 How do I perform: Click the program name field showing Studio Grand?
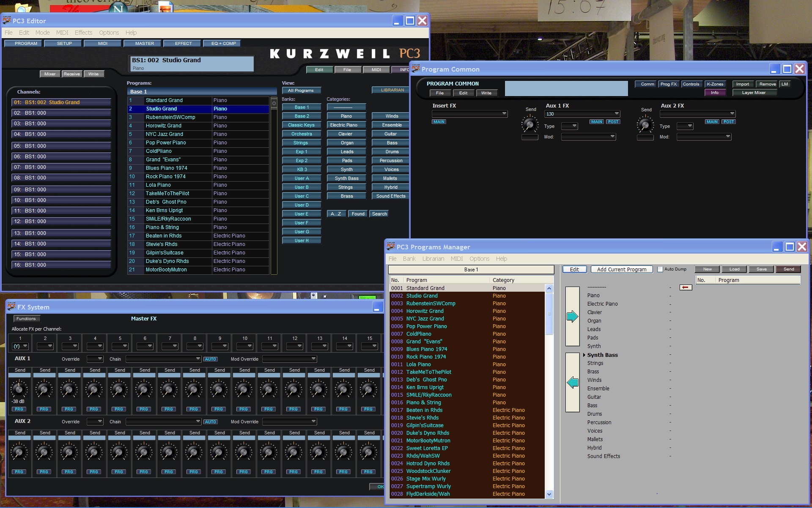191,63
